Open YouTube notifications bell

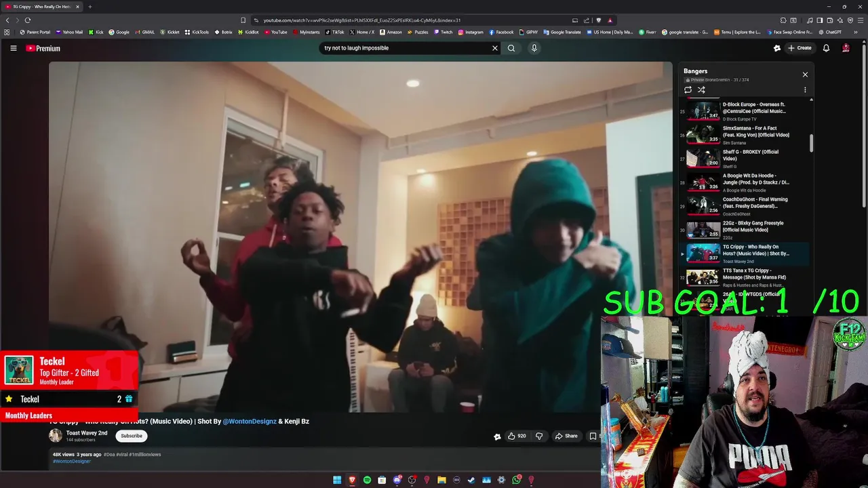[x=826, y=48]
